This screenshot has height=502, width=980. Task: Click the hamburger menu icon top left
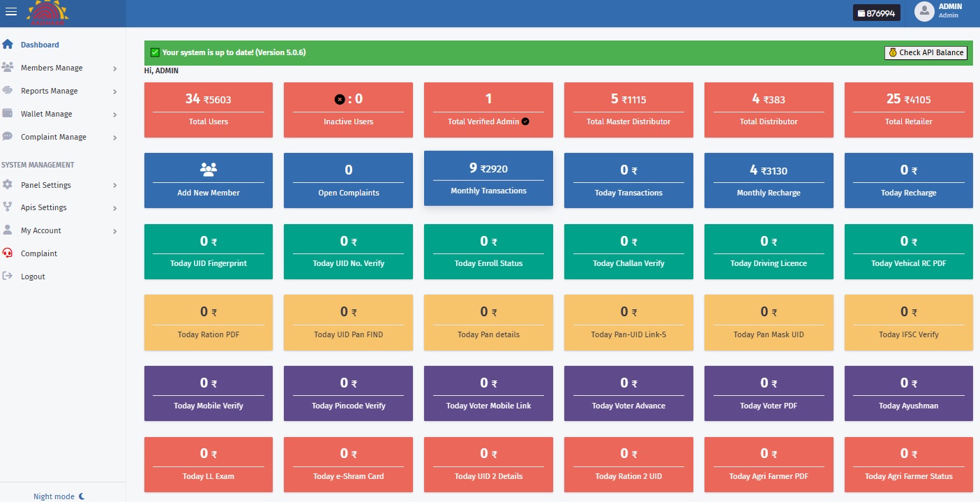[11, 11]
